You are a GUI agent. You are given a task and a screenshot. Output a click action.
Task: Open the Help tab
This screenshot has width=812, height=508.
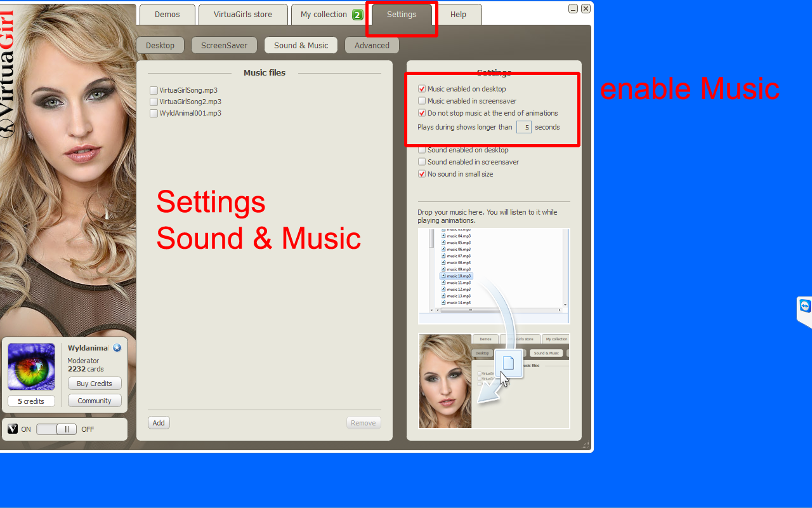[x=458, y=15]
